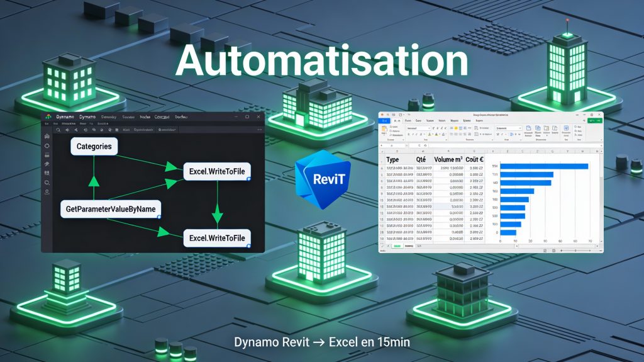The width and height of the screenshot is (644, 362).
Task: Select the person pin icon in Dynamo sidebar
Action: [x=47, y=191]
